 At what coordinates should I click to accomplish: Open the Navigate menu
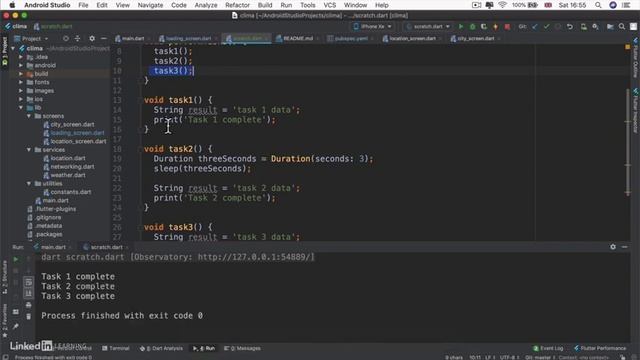150,5
